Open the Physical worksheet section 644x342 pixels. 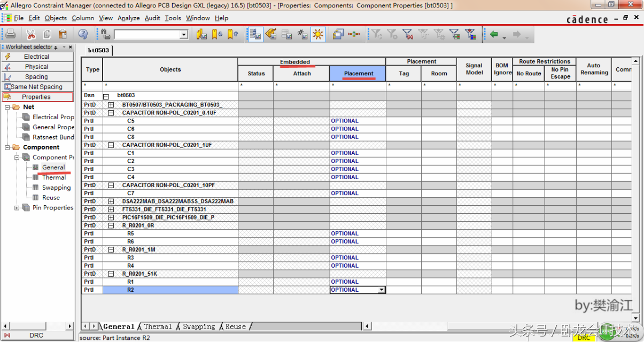point(37,67)
